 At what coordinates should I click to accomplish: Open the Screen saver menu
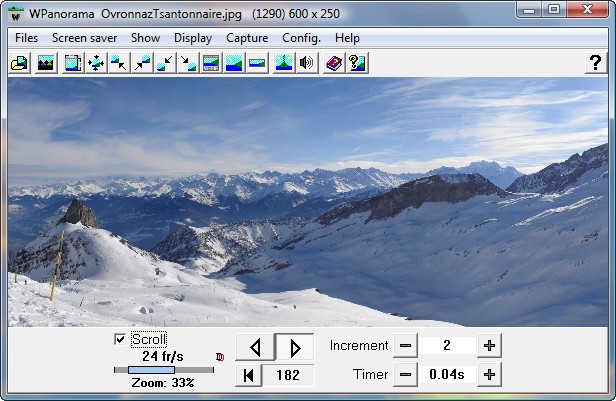(84, 38)
